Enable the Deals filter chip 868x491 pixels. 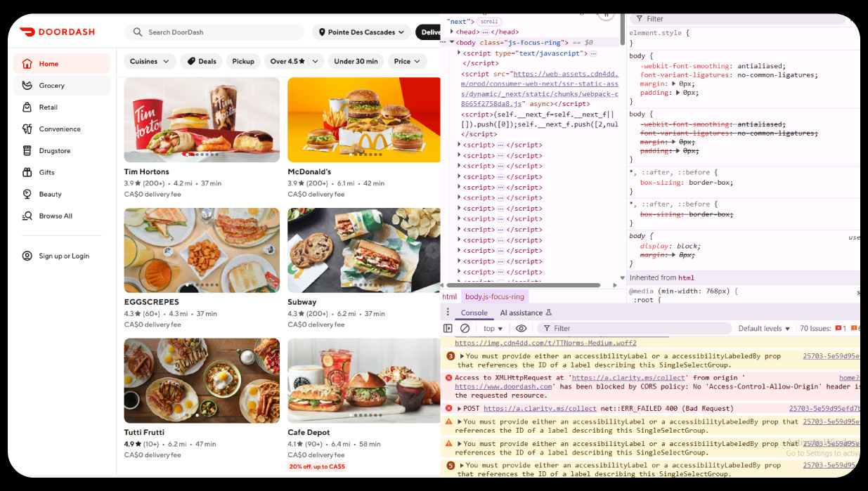(201, 62)
